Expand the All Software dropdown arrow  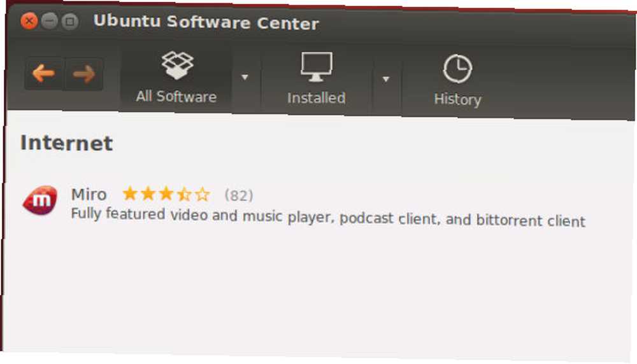(245, 77)
